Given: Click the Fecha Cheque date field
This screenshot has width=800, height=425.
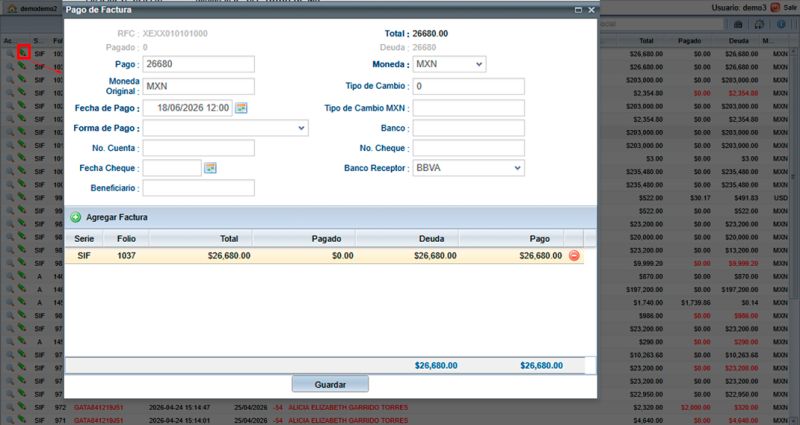Looking at the screenshot, I should 172,168.
